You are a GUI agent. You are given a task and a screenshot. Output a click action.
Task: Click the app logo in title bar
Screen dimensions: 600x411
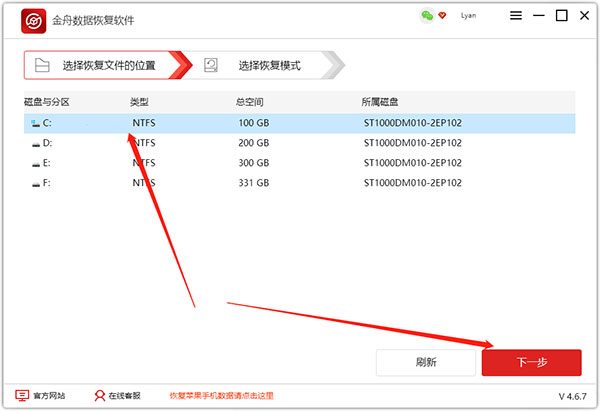[x=35, y=20]
